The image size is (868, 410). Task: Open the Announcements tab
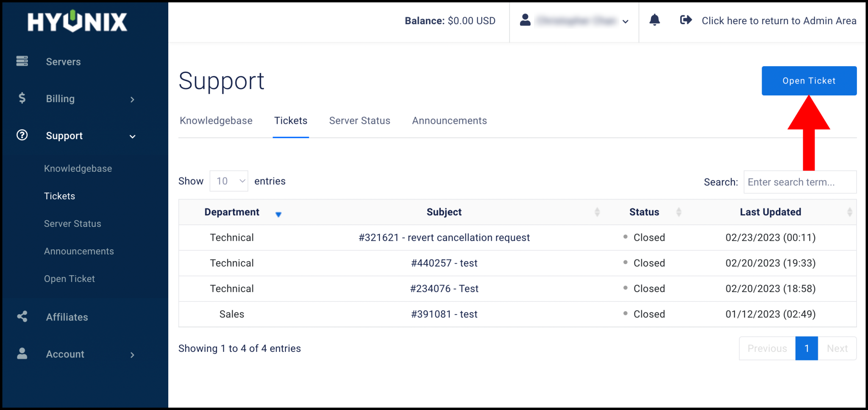point(449,120)
